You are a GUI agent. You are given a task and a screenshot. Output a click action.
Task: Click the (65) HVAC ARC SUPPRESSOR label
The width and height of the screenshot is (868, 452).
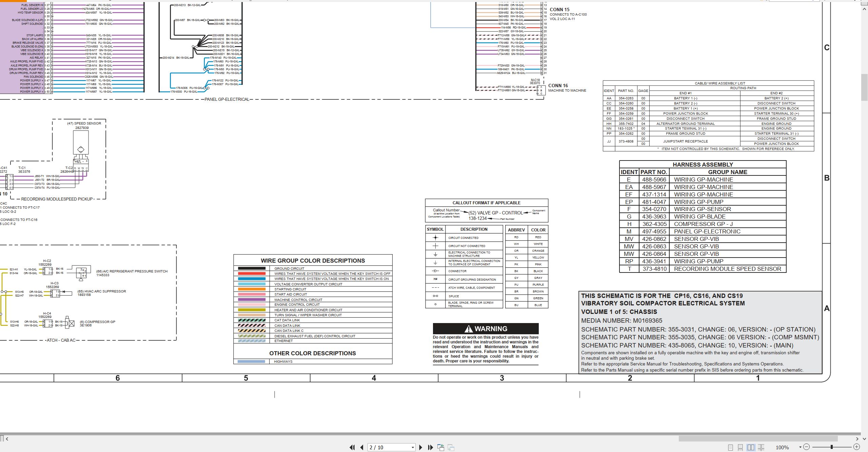[x=101, y=291]
